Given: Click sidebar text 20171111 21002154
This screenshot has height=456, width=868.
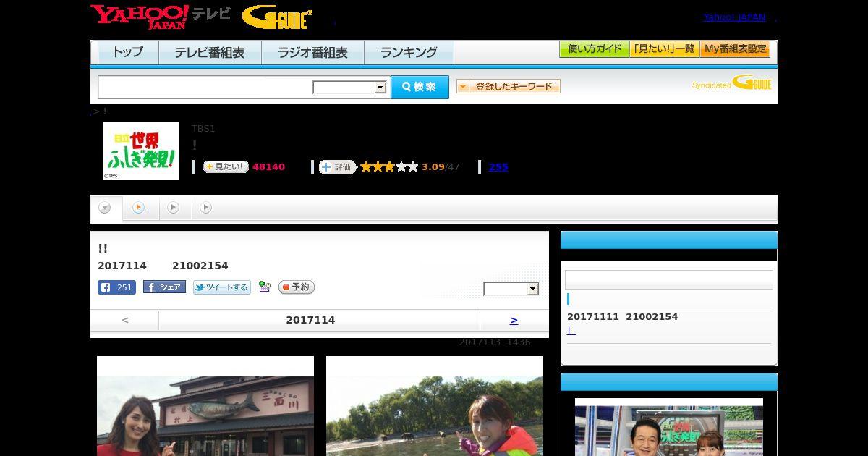Looking at the screenshot, I should tap(623, 317).
